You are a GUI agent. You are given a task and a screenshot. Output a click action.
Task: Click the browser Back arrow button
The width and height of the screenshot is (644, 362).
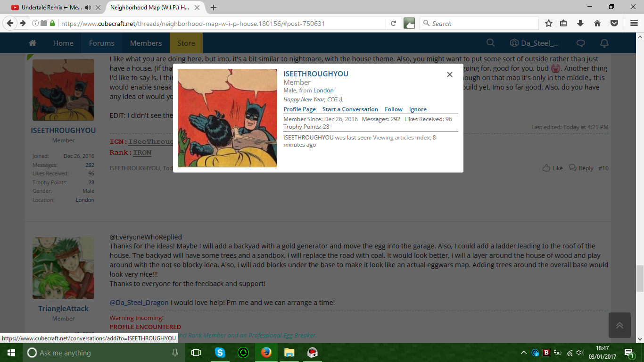10,23
